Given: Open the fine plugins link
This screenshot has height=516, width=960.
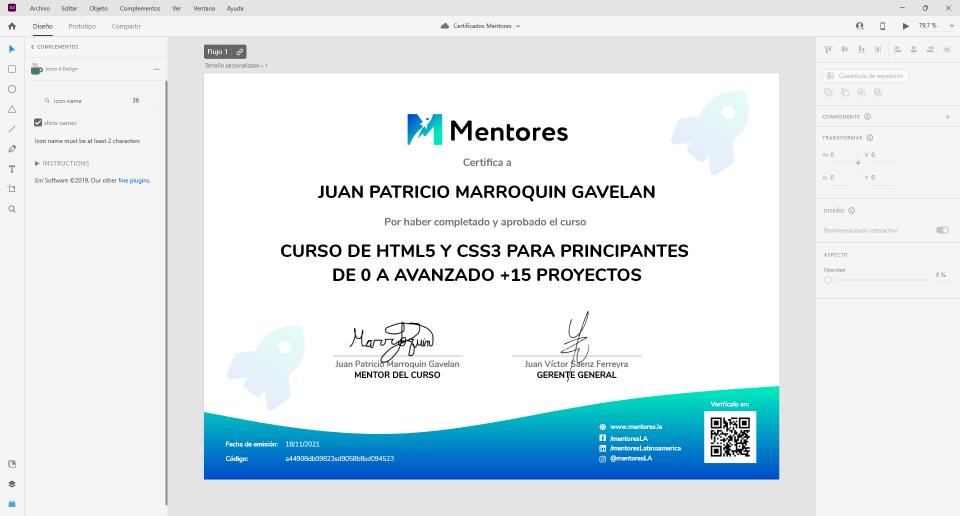Looking at the screenshot, I should coord(134,181).
